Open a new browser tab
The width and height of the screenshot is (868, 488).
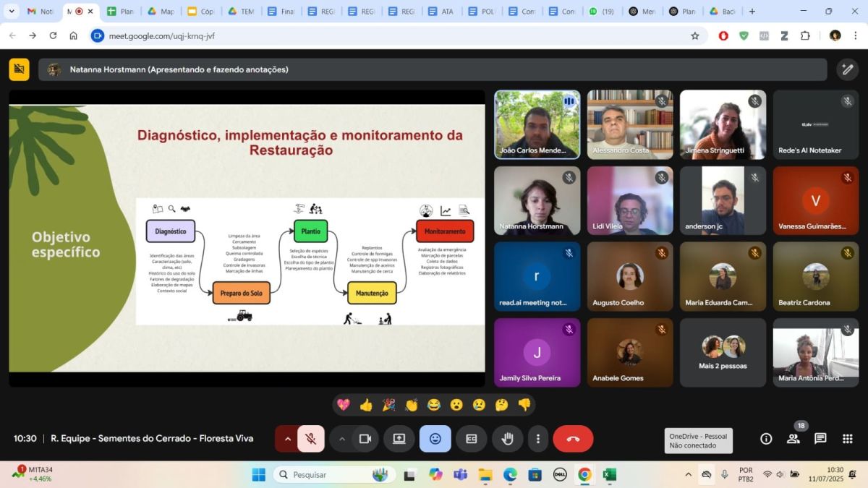pyautogui.click(x=752, y=12)
